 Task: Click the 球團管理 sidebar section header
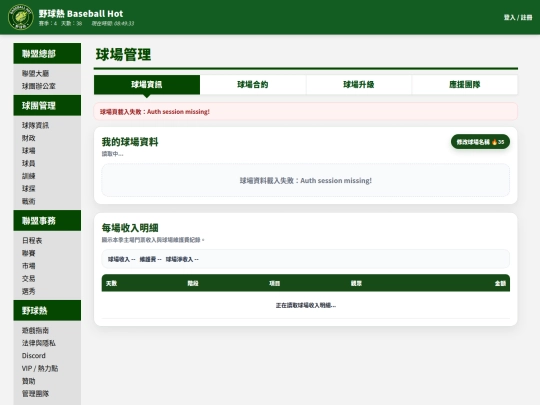click(47, 105)
